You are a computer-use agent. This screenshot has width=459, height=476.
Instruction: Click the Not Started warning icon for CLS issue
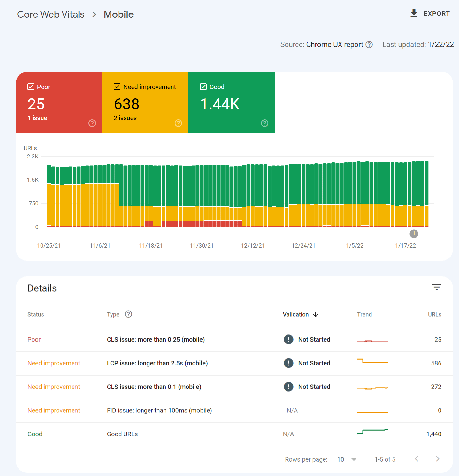pyautogui.click(x=288, y=339)
